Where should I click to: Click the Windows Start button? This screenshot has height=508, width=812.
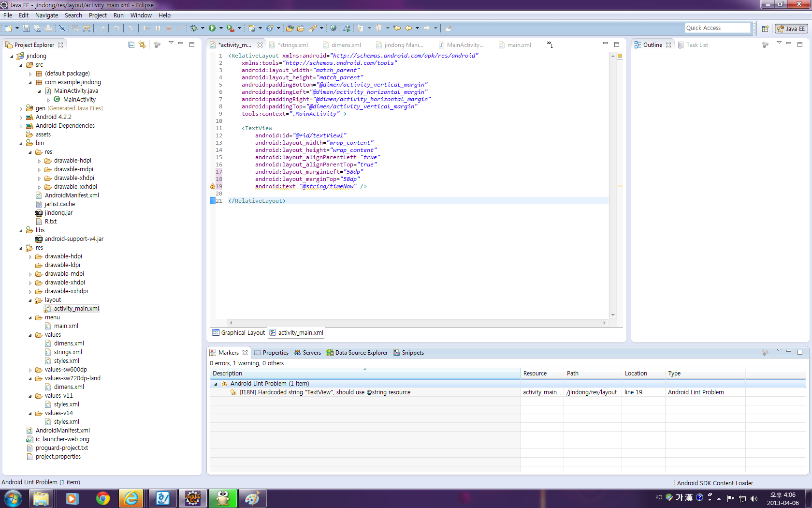tap(13, 498)
